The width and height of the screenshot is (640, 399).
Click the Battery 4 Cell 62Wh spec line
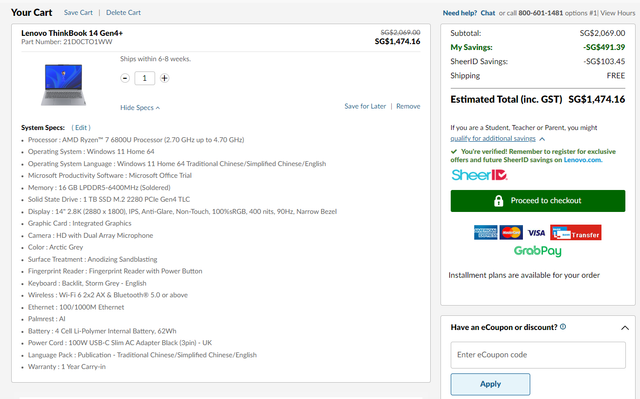[x=102, y=331]
